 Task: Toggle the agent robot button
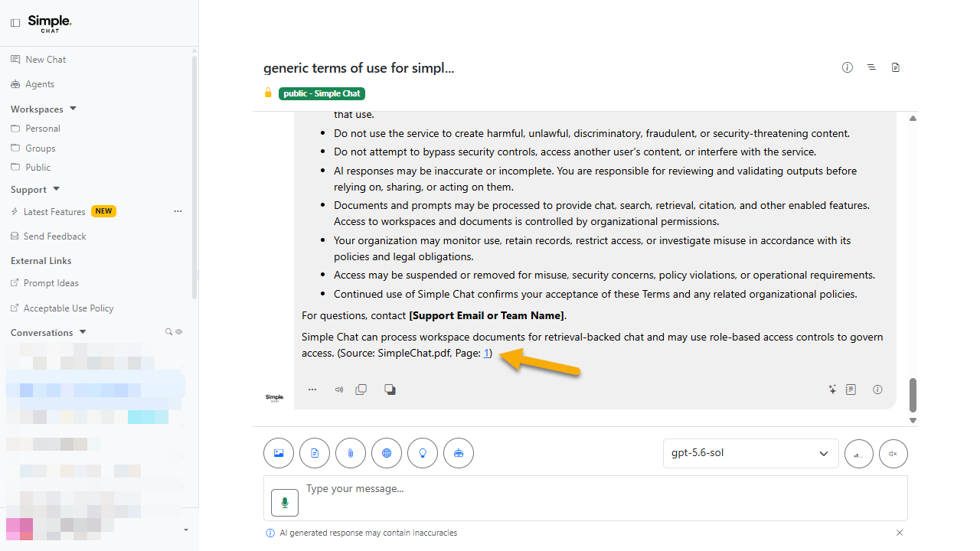click(459, 453)
